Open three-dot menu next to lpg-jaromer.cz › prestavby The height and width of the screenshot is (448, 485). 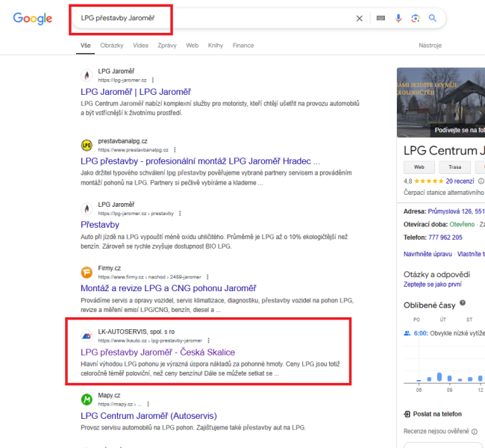click(x=180, y=214)
